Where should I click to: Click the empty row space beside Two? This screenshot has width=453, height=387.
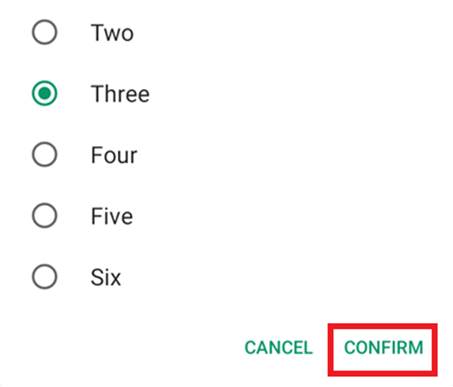point(283,32)
